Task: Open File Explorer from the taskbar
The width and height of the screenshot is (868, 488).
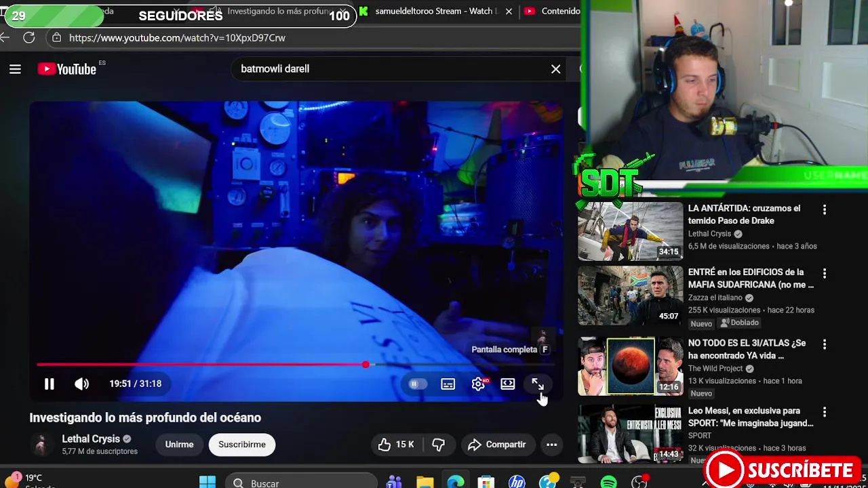Action: pyautogui.click(x=425, y=482)
